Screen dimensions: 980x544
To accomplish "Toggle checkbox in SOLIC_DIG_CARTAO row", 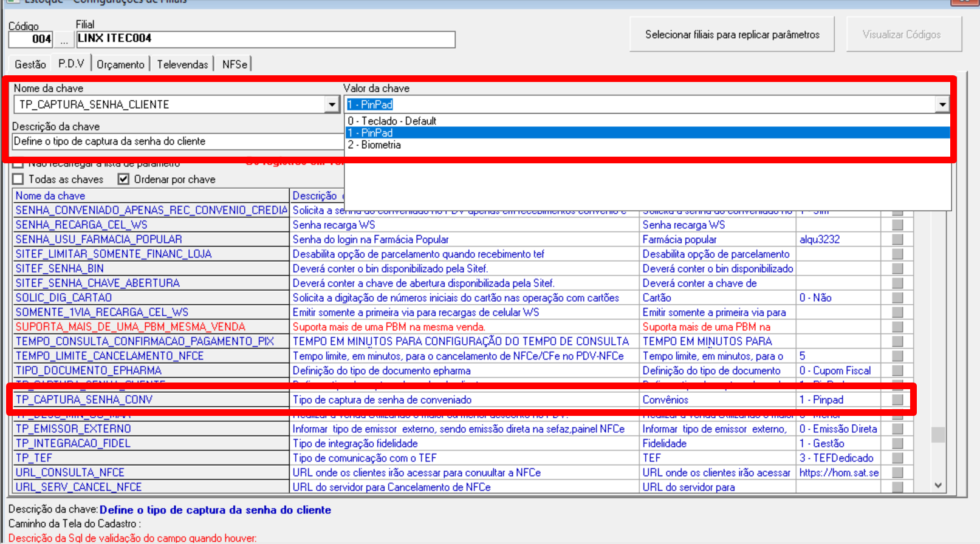I will click(897, 297).
